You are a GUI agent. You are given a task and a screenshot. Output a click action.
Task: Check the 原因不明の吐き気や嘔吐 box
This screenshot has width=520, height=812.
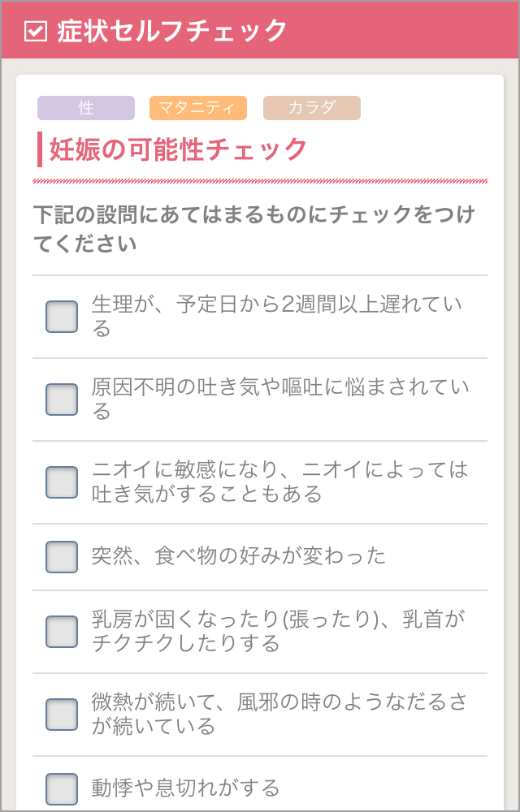pos(62,400)
